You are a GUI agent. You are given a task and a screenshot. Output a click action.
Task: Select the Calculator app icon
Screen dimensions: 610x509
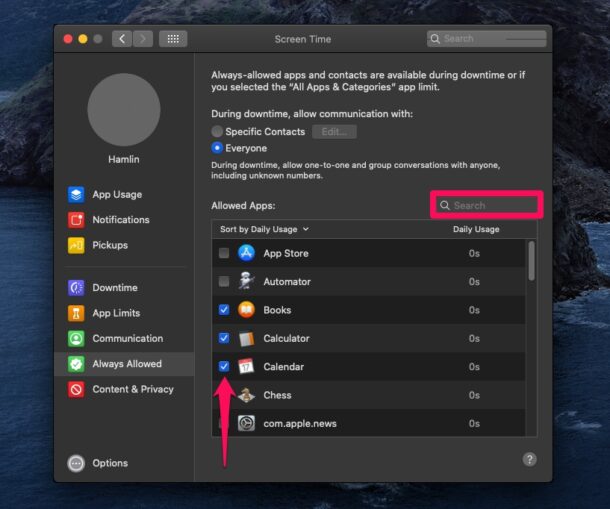tap(246, 338)
